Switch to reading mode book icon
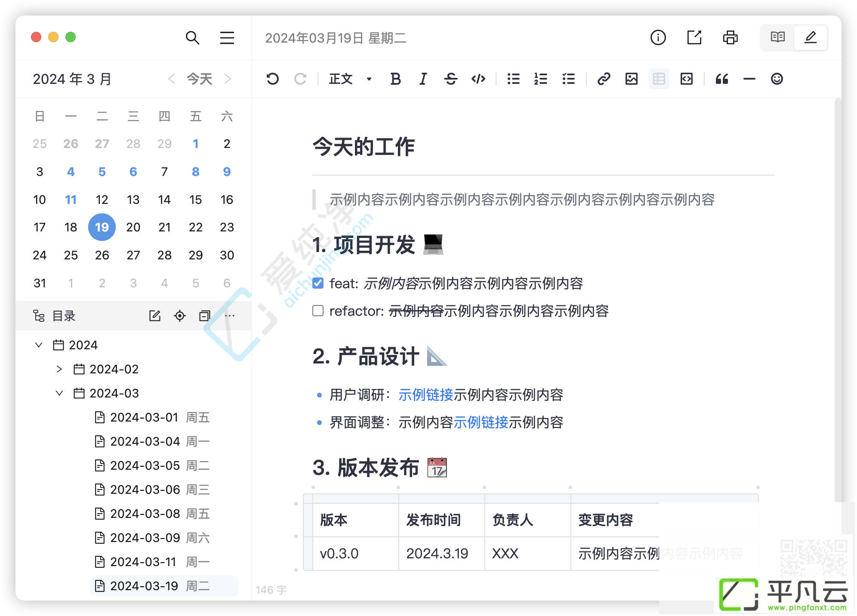857x616 pixels. pyautogui.click(x=777, y=38)
